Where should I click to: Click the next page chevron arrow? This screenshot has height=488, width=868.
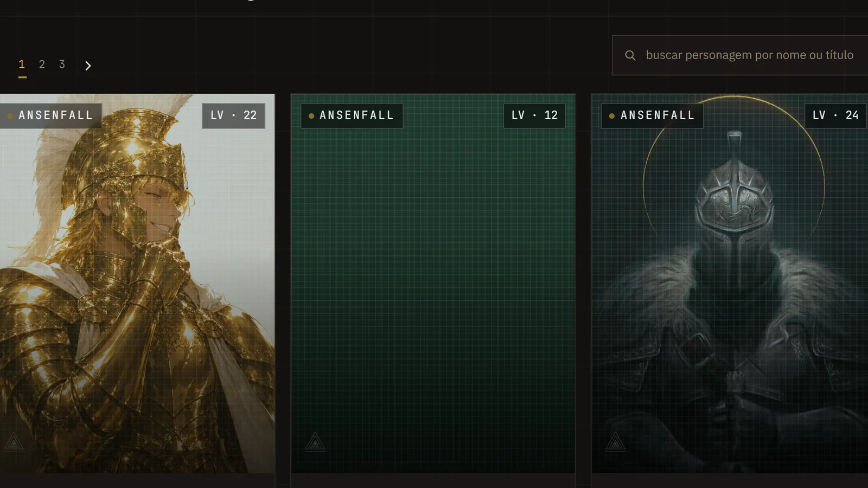(88, 66)
